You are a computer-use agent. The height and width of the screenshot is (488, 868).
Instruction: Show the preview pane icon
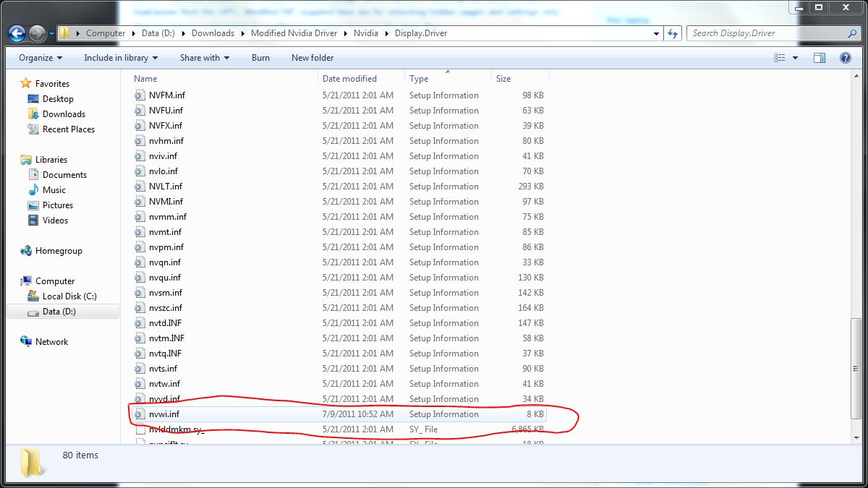click(820, 58)
